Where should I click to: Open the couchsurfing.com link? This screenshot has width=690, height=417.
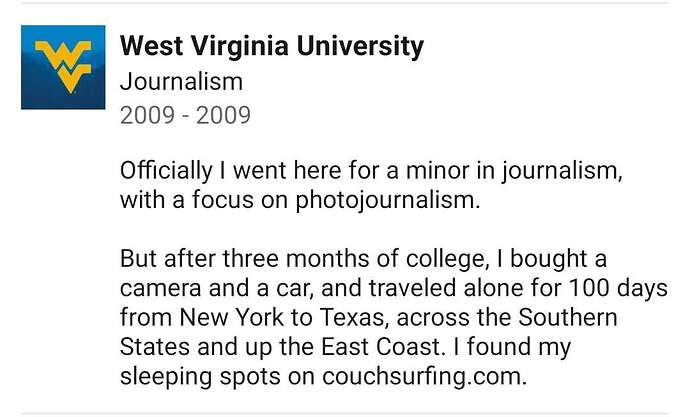[424, 377]
